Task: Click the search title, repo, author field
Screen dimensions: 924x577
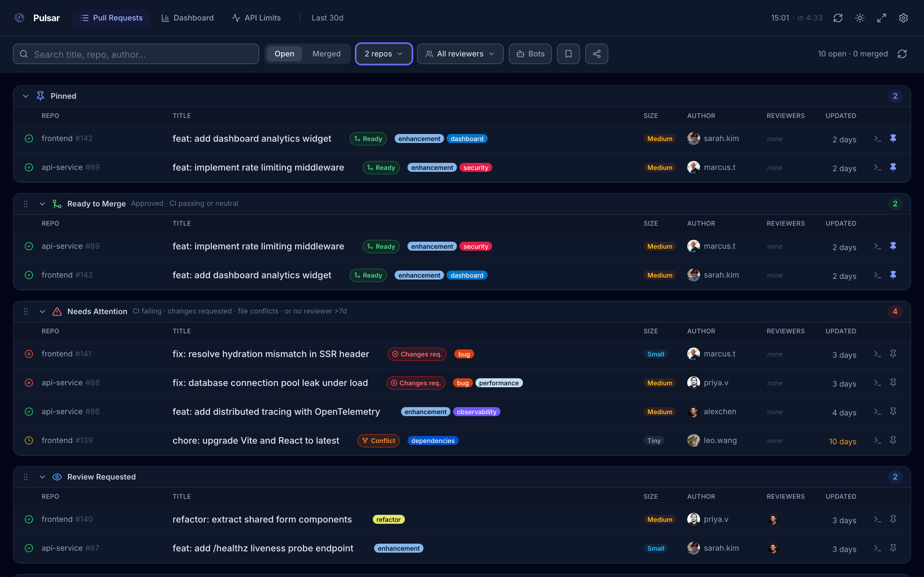Action: coord(135,54)
